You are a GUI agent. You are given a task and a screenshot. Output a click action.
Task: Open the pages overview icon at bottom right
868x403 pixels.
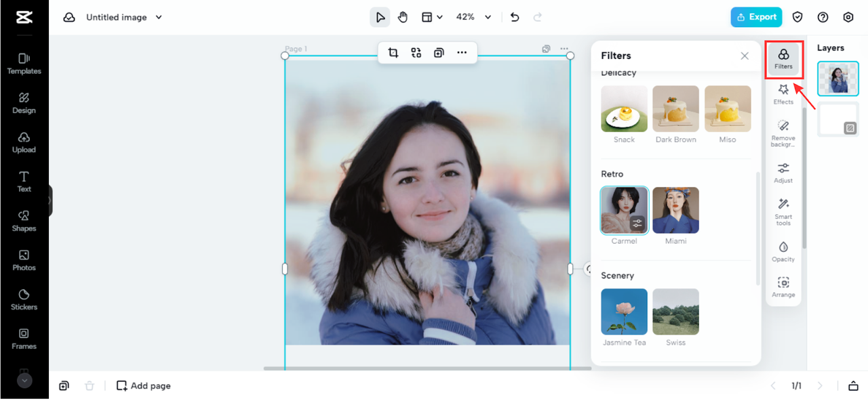pyautogui.click(x=853, y=385)
